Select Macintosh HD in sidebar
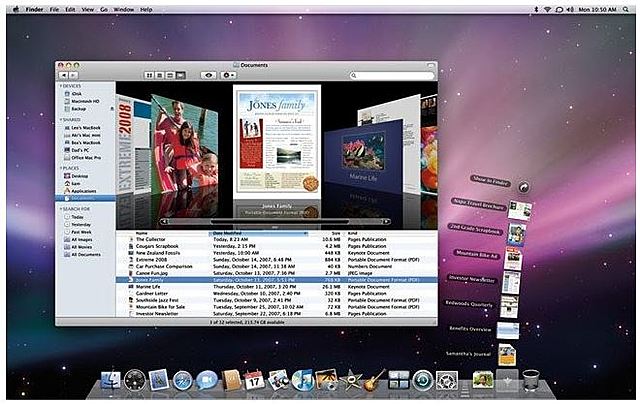 click(x=85, y=101)
